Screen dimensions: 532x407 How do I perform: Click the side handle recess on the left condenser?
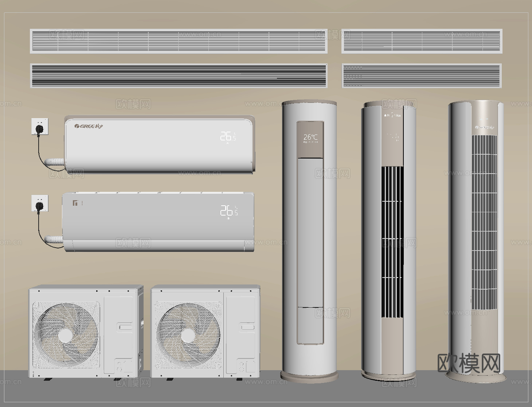125,327
